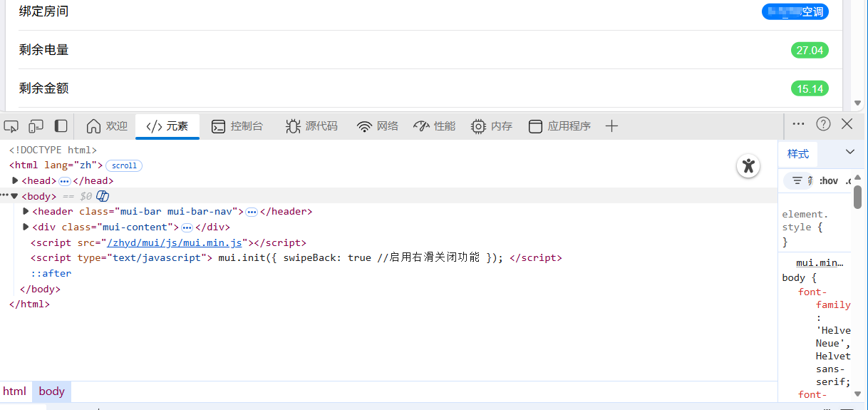Viewport: 868px width, 410px height.
Task: Expand the head element node
Action: point(16,181)
